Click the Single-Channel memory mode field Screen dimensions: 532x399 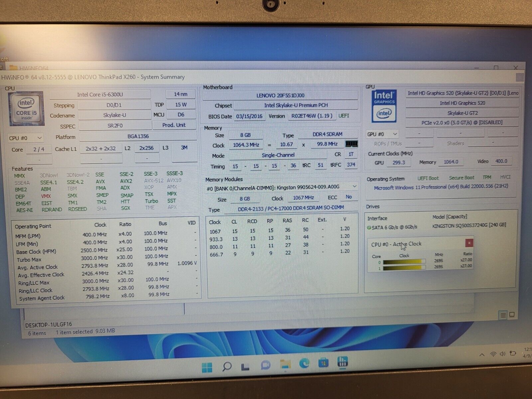[x=278, y=155]
